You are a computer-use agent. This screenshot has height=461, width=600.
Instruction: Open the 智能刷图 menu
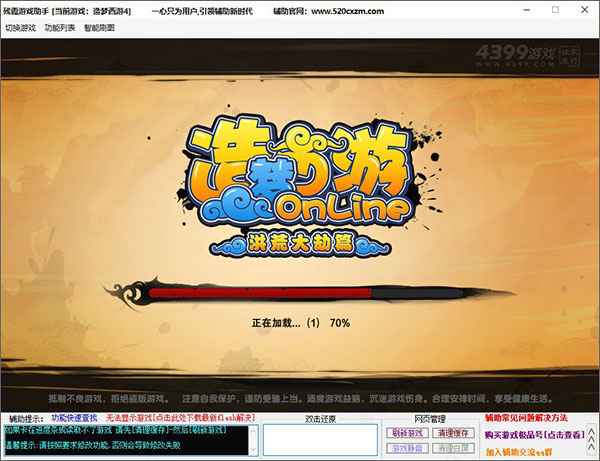[x=99, y=28]
